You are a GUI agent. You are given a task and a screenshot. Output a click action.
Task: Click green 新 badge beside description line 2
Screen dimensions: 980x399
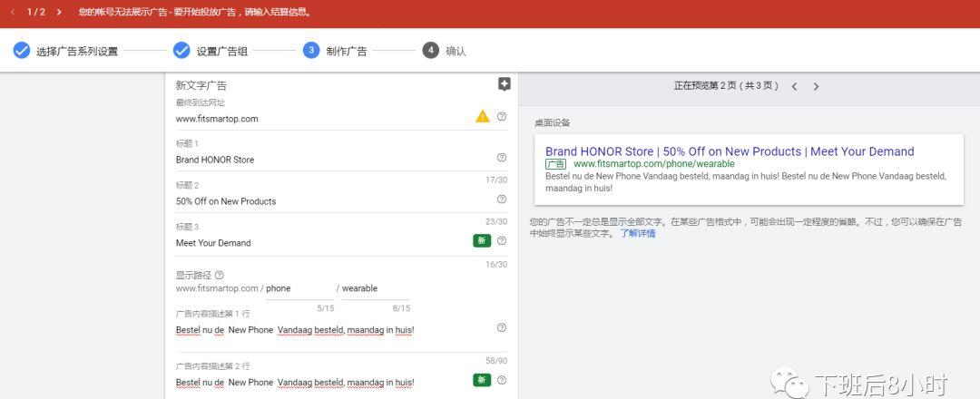482,380
